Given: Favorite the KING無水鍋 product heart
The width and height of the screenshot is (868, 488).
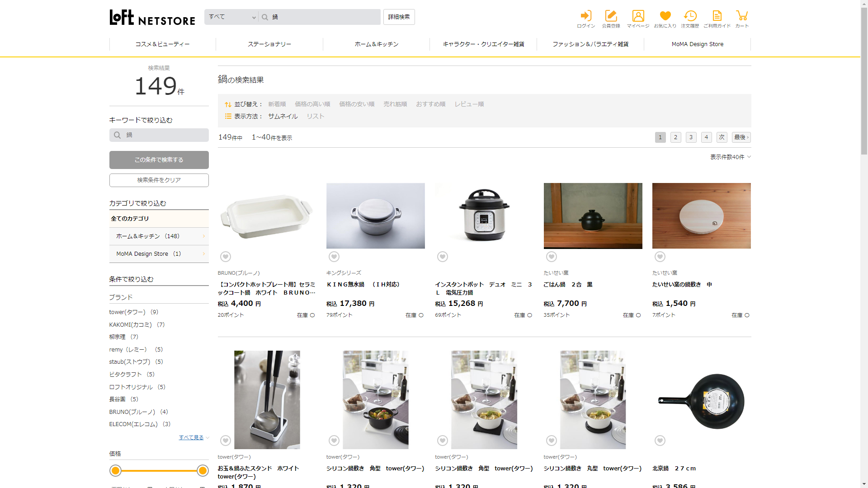Looking at the screenshot, I should [334, 257].
